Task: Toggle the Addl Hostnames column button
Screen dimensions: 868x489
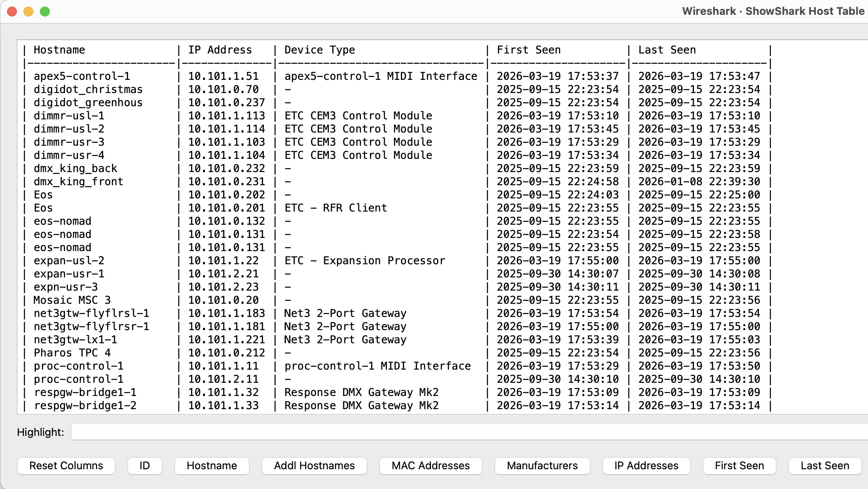Action: [314, 466]
